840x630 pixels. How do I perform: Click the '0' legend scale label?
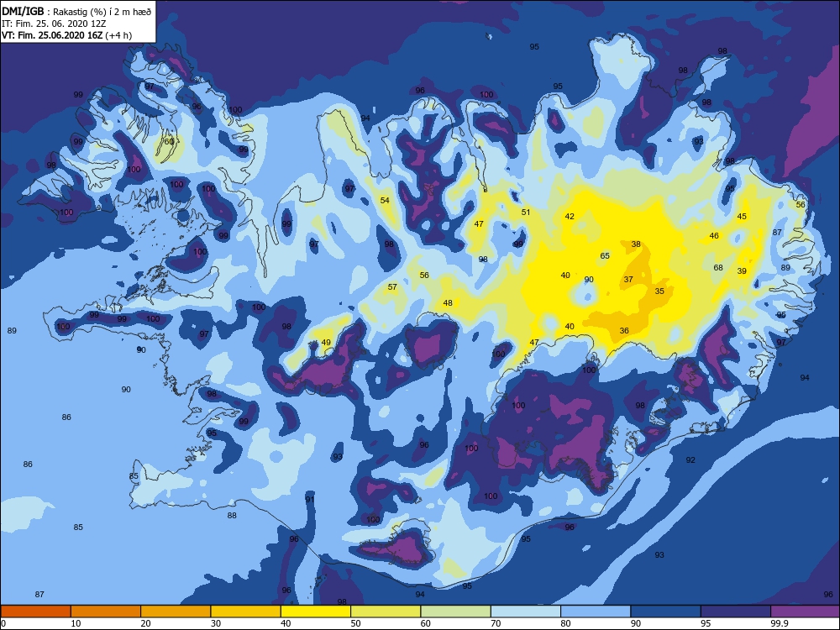(3, 623)
